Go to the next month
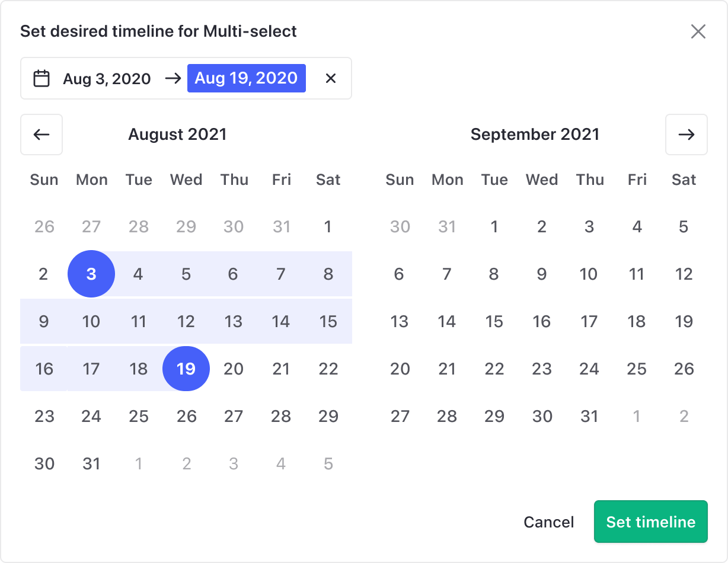The width and height of the screenshot is (728, 563). point(686,135)
